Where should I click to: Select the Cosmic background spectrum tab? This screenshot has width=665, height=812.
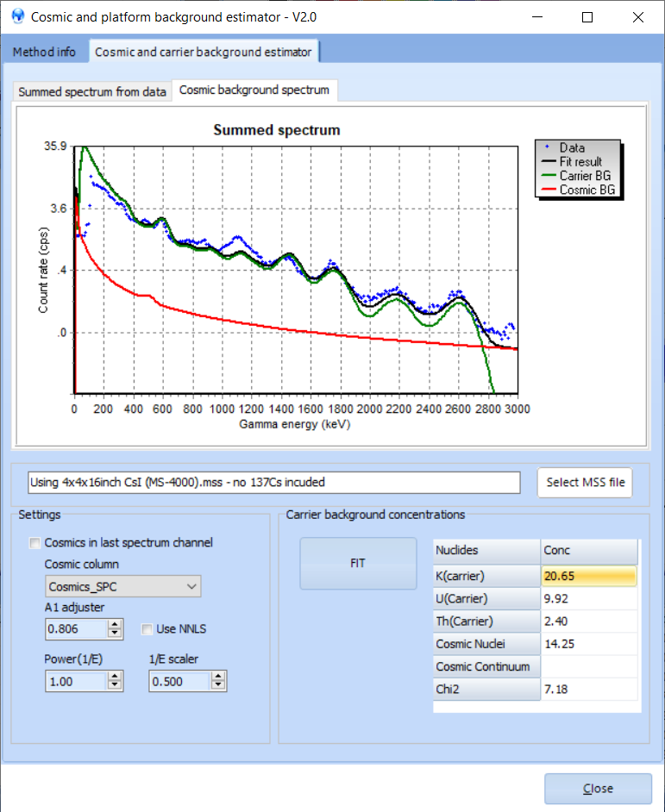(x=254, y=91)
